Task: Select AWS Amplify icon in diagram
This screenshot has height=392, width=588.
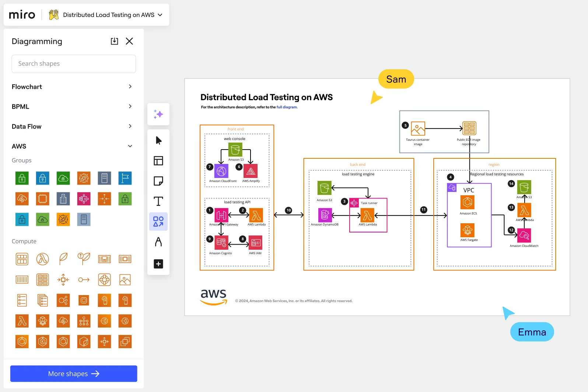Action: (x=251, y=171)
